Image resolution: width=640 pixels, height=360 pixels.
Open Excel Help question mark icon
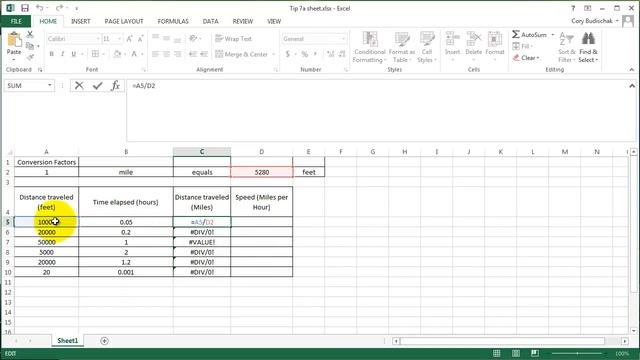tap(573, 8)
